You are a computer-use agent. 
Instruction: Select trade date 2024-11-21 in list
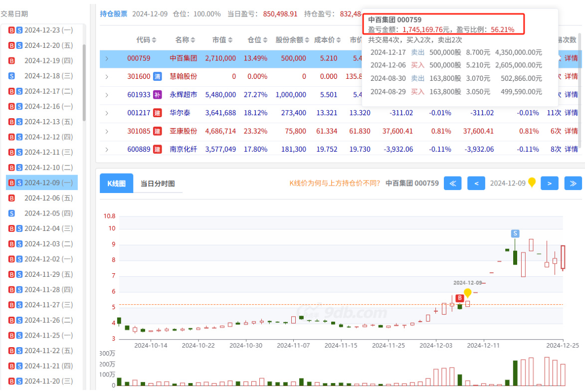click(42, 366)
